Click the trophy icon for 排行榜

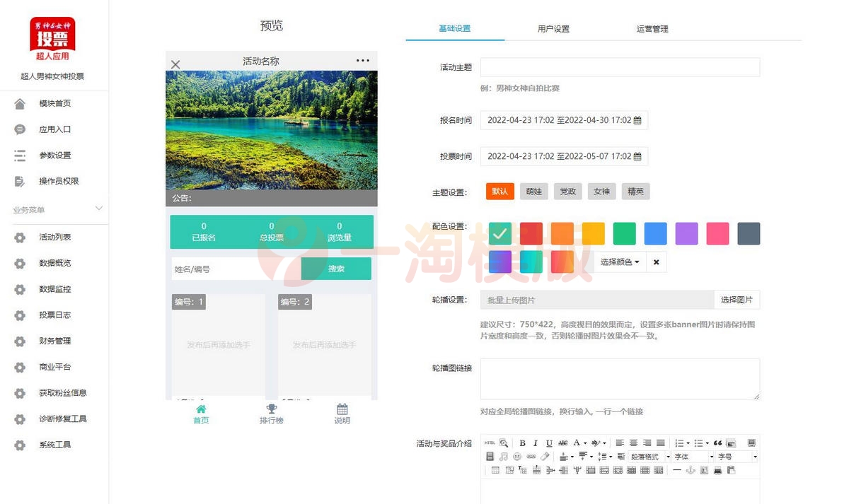(271, 409)
